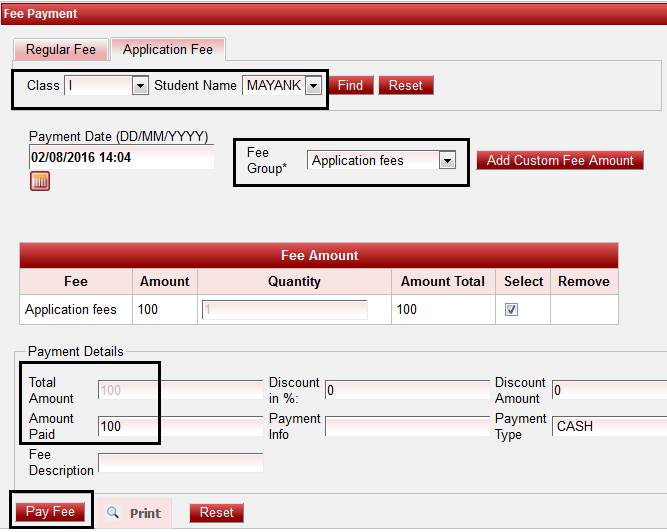Click the Discount Amount field
667x532 pixels.
(x=608, y=390)
